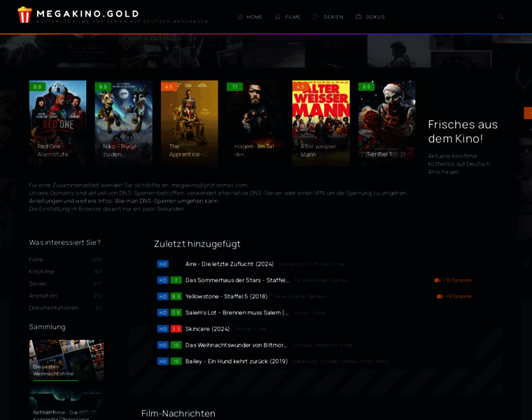
Task: Click HD badge on Aire row
Action: 163,264
